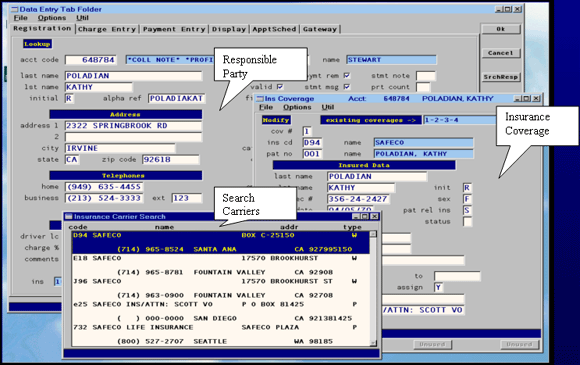Switch to the Registration tab
Screen dimensions: 580x365
[42, 28]
